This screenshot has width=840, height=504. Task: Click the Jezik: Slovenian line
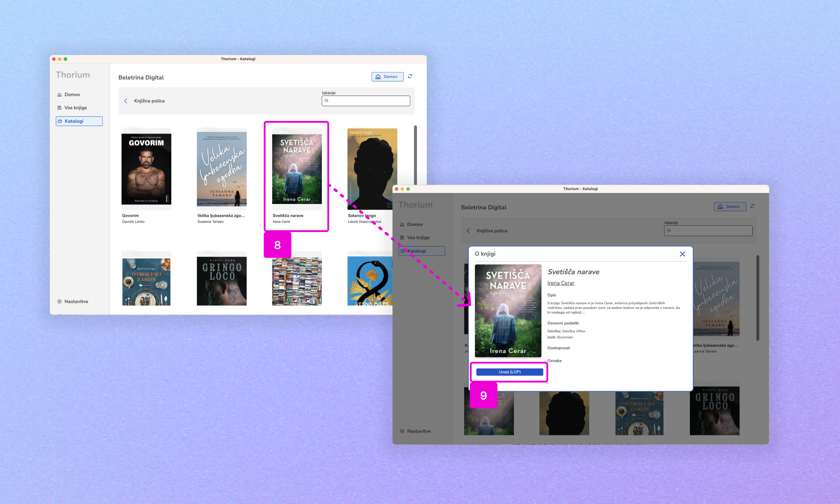click(x=560, y=337)
